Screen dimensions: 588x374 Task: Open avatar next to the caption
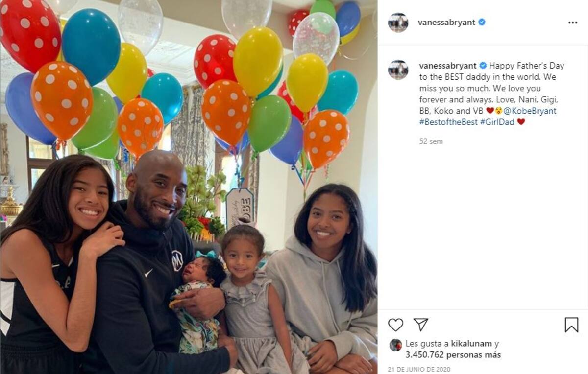(398, 70)
